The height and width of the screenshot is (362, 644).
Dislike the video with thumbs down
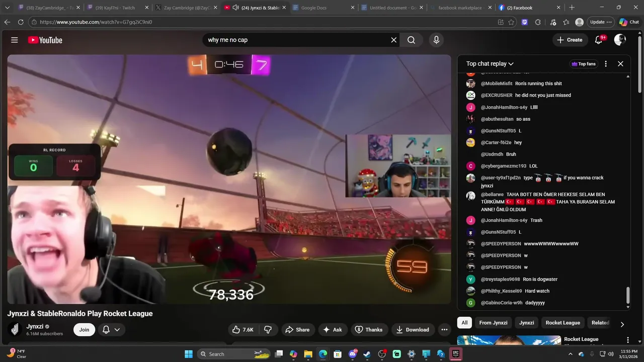[268, 330]
